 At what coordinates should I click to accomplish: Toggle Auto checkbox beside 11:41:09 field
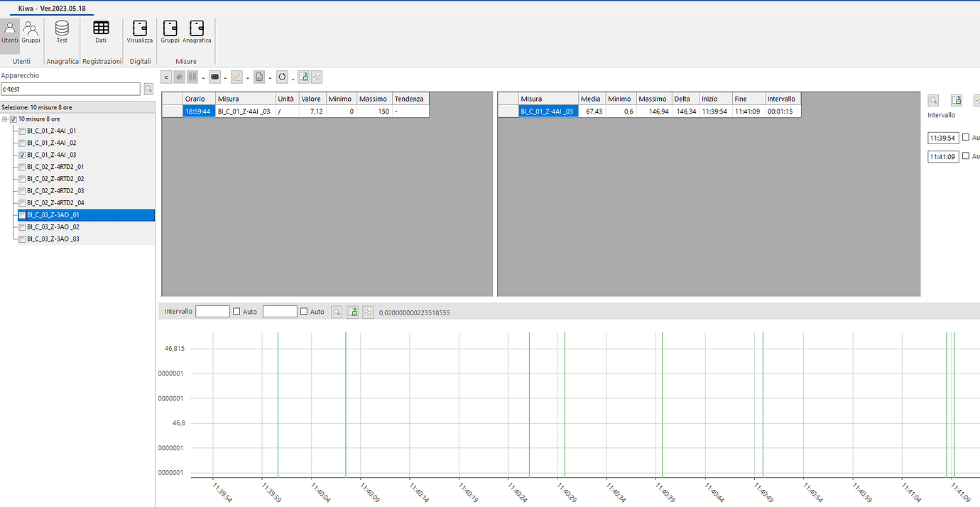(965, 156)
